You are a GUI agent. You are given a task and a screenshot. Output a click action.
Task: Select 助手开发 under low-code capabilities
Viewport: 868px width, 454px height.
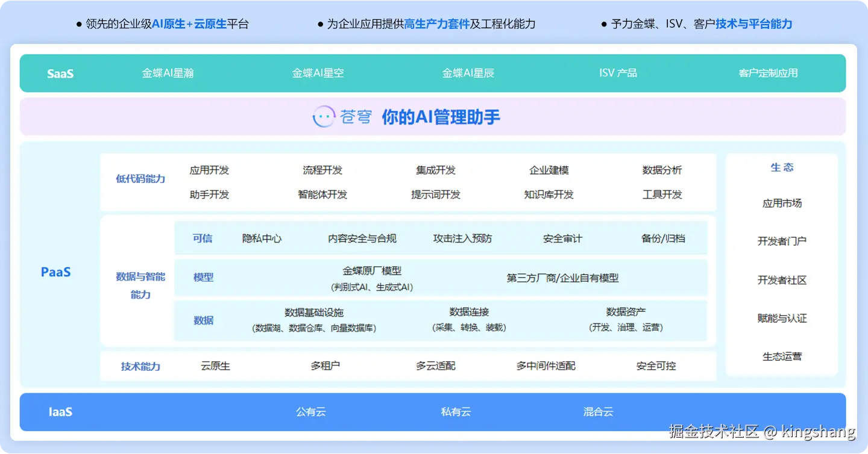click(209, 194)
